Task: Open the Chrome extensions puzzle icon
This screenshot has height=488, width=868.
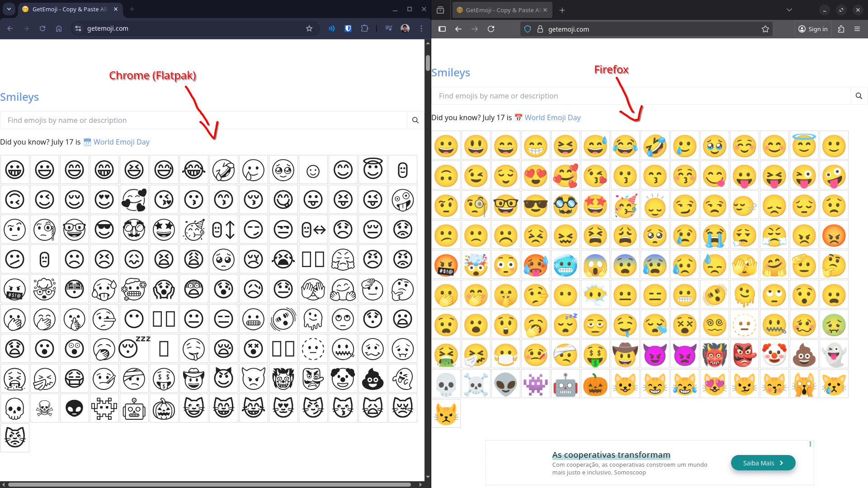Action: coord(364,28)
